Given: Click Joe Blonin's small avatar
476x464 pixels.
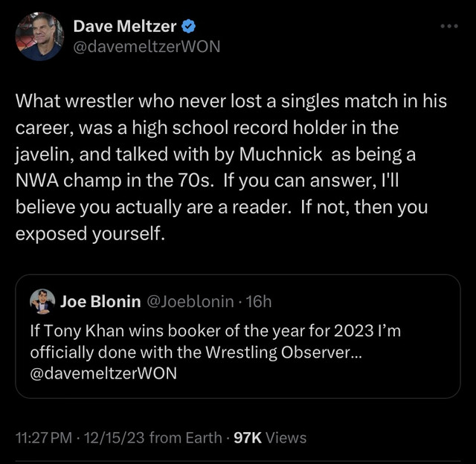Looking at the screenshot, I should [x=41, y=301].
